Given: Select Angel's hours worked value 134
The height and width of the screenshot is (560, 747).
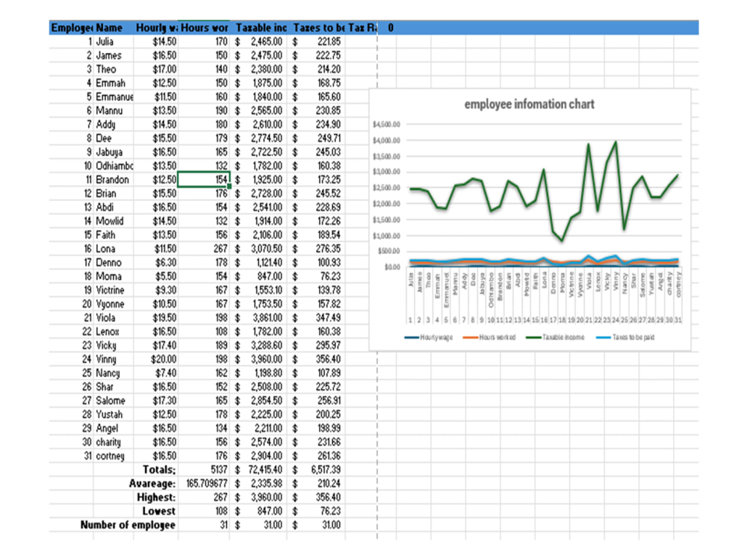Looking at the screenshot, I should pyautogui.click(x=204, y=428).
